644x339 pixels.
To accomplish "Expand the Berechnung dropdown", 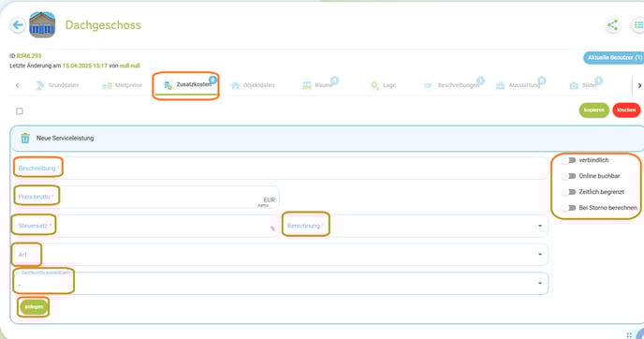I will coord(415,226).
